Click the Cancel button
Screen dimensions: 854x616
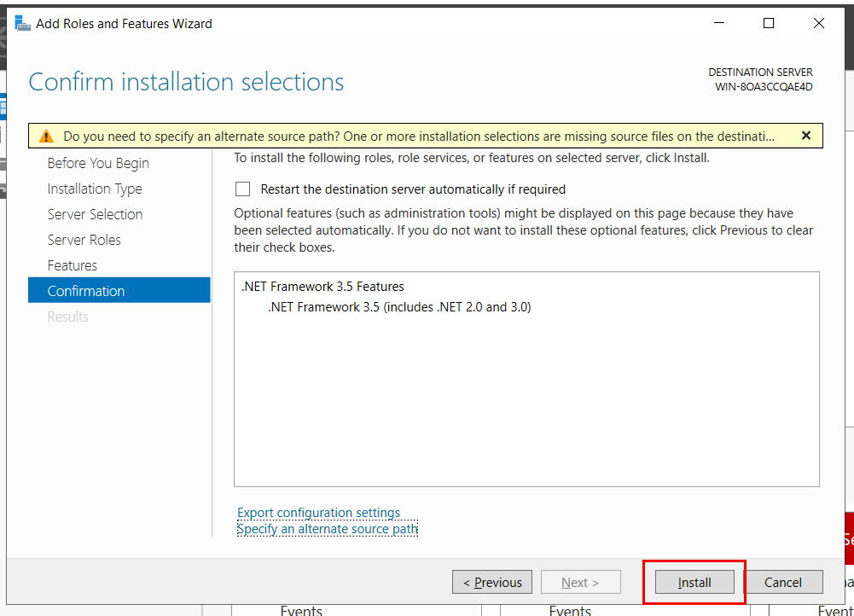point(782,582)
